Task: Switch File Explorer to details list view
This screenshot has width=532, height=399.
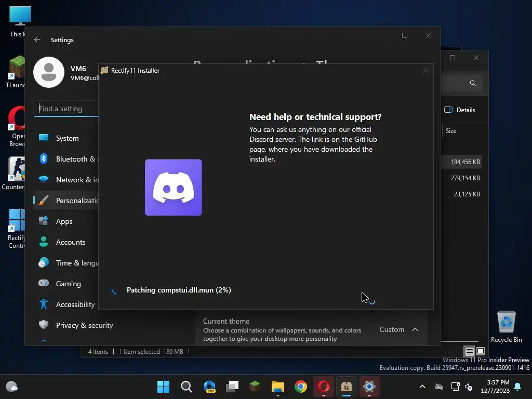Action: pyautogui.click(x=469, y=351)
